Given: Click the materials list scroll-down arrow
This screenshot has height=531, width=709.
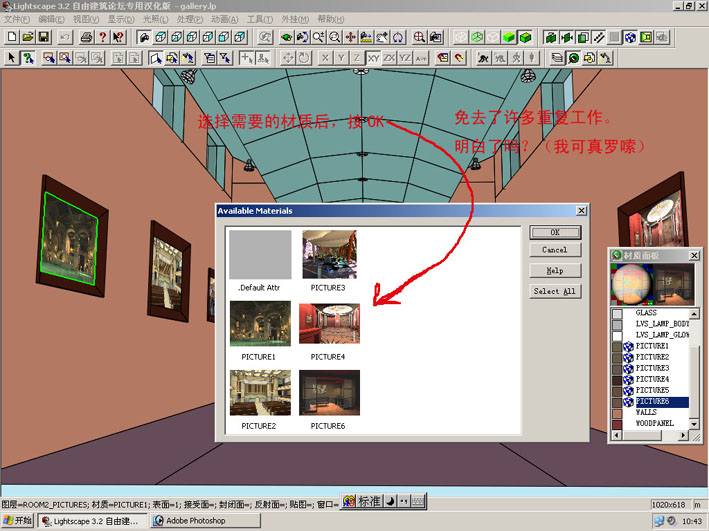Looking at the screenshot, I should click(694, 424).
